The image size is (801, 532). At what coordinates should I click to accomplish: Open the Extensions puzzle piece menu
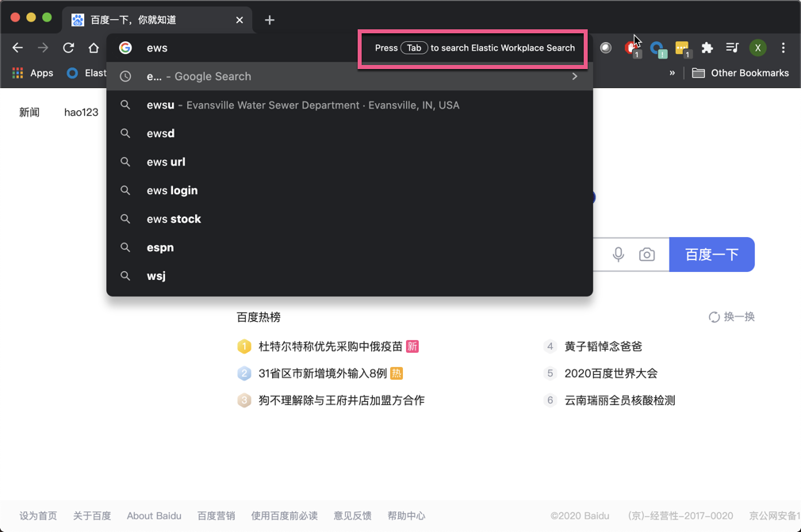coord(707,48)
